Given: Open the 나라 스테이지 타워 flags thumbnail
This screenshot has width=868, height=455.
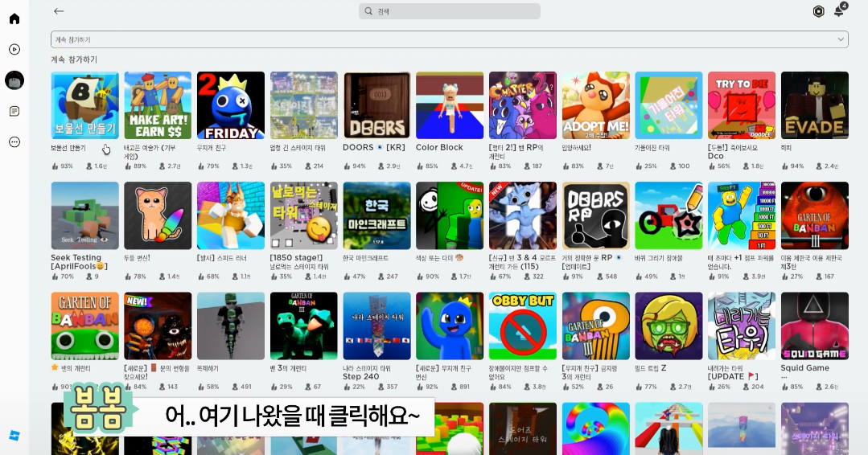Looking at the screenshot, I should point(377,326).
